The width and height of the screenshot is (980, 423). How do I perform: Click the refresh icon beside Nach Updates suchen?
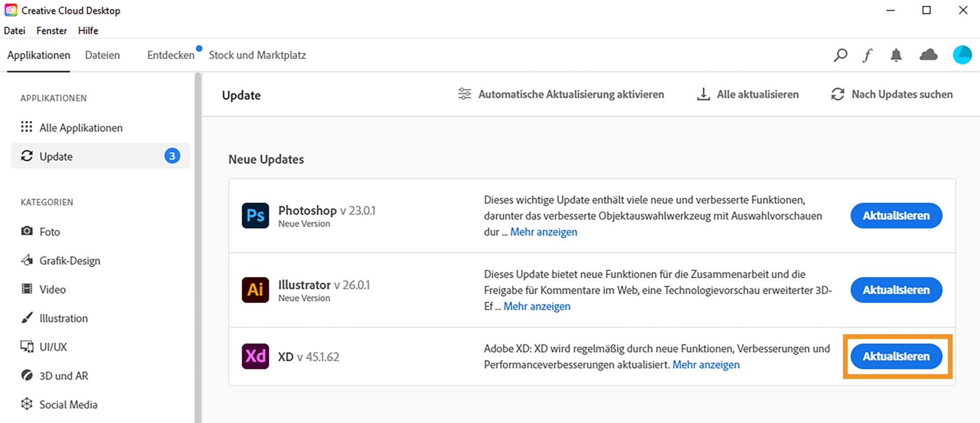pos(838,94)
